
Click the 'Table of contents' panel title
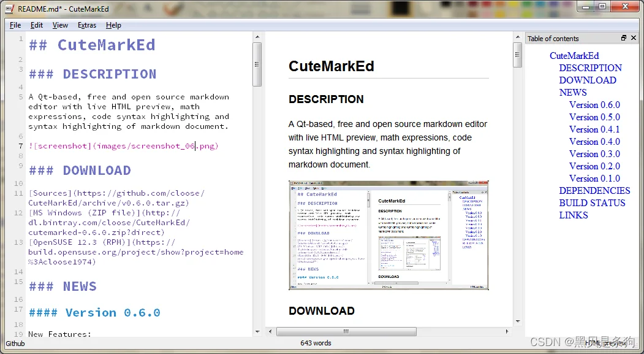point(553,38)
